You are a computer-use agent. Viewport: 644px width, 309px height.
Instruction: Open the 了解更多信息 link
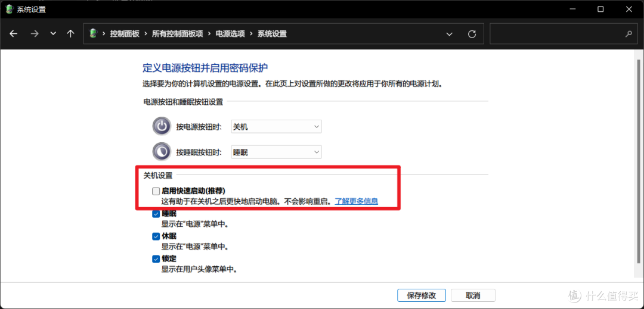tap(356, 201)
